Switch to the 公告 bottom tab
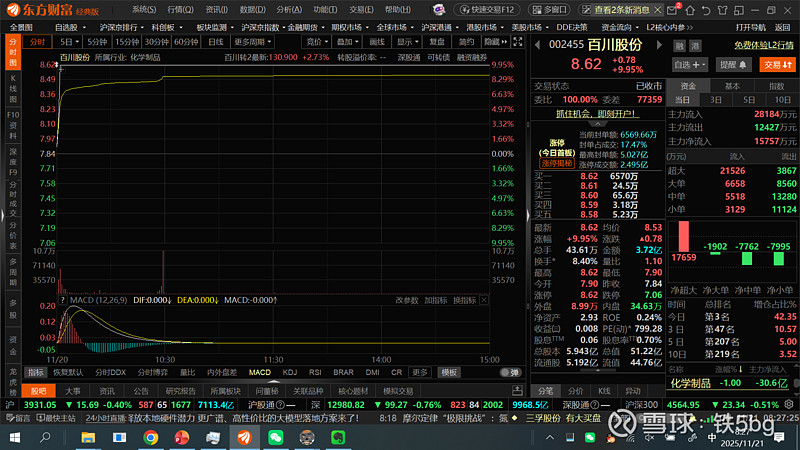The image size is (800, 450). tap(141, 391)
